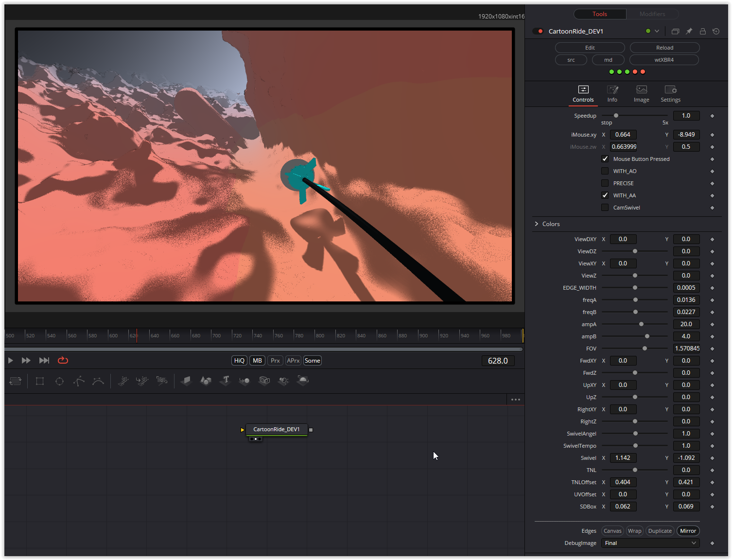This screenshot has height=560, width=732.
Task: Enable the WITH_AO checkbox
Action: point(605,171)
